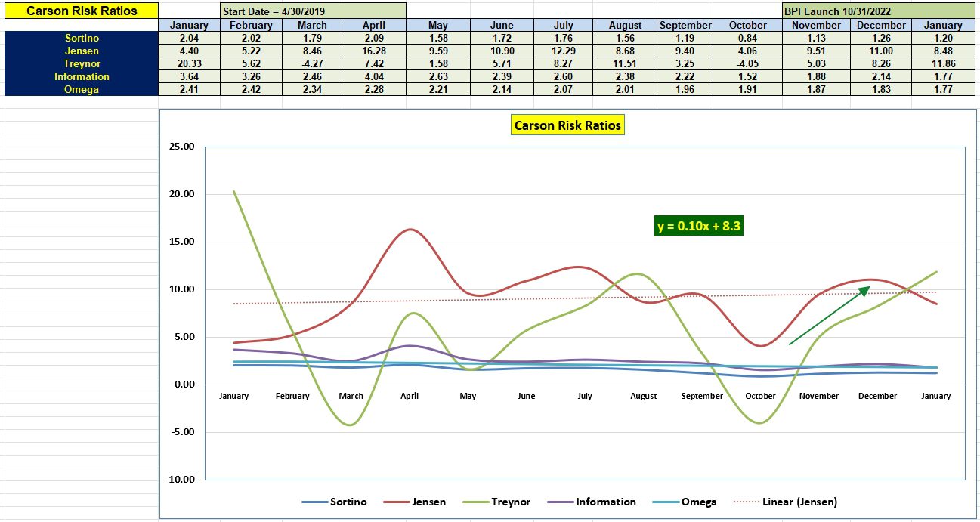Image resolution: width=980 pixels, height=522 pixels.
Task: Click the Treynor entry in the chart legend
Action: click(496, 502)
